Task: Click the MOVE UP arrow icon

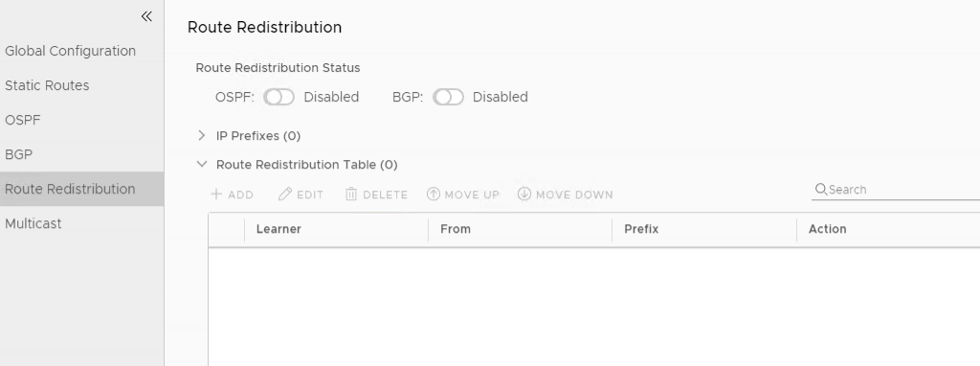Action: [434, 194]
